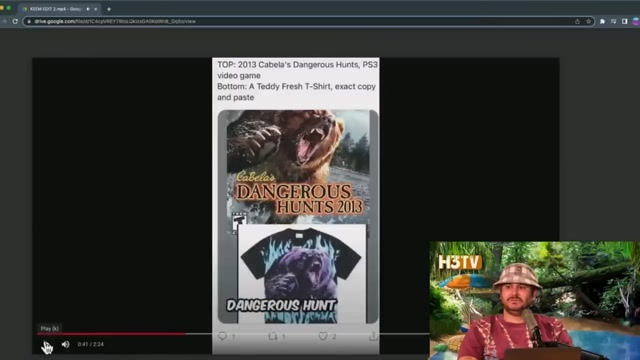The width and height of the screenshot is (640, 360).
Task: Click the Cabela's Dangerous Hunts 2013 cover image
Action: [298, 167]
